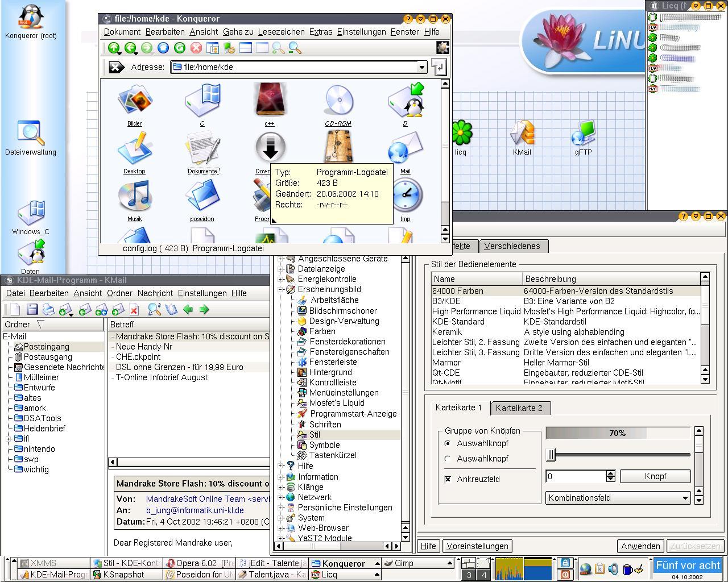728x582 pixels.
Task: Zoom in with Konqueror's magnifier plus
Action: (278, 48)
